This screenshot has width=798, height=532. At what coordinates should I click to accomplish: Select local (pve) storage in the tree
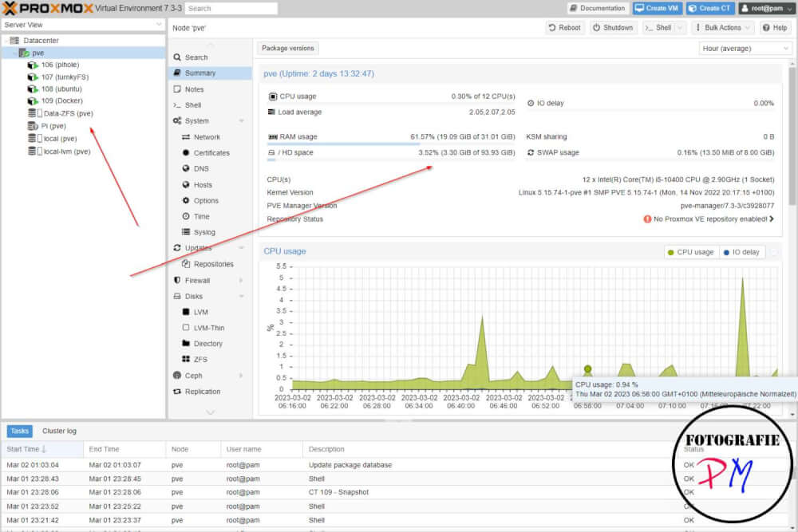(84, 138)
